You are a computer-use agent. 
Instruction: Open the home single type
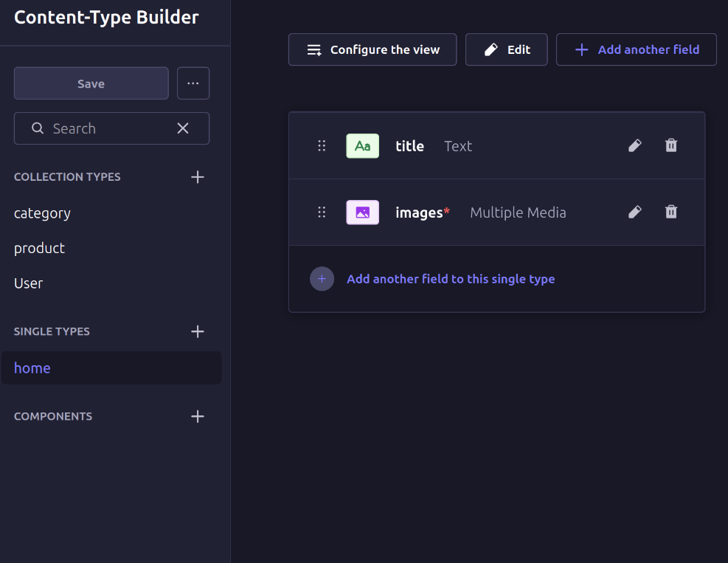coord(32,367)
